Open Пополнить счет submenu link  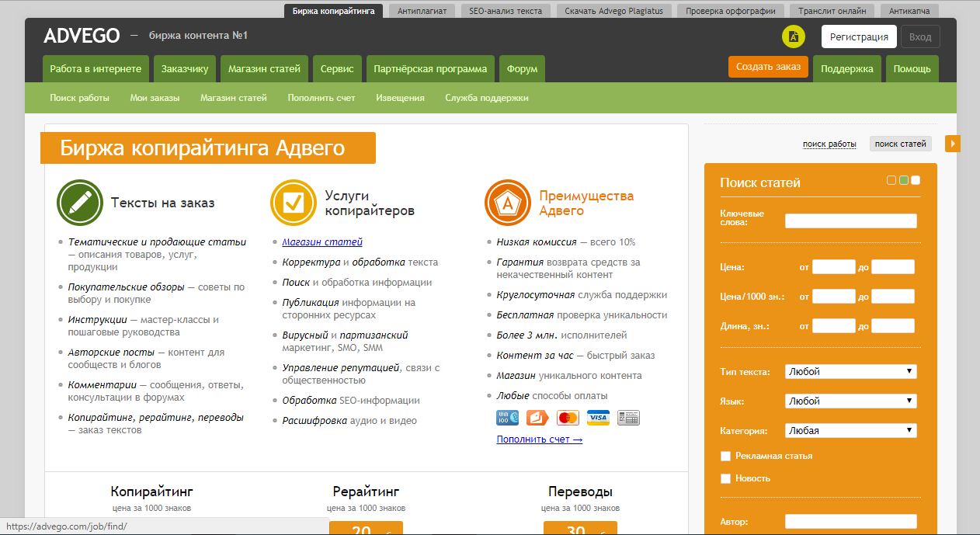[321, 98]
